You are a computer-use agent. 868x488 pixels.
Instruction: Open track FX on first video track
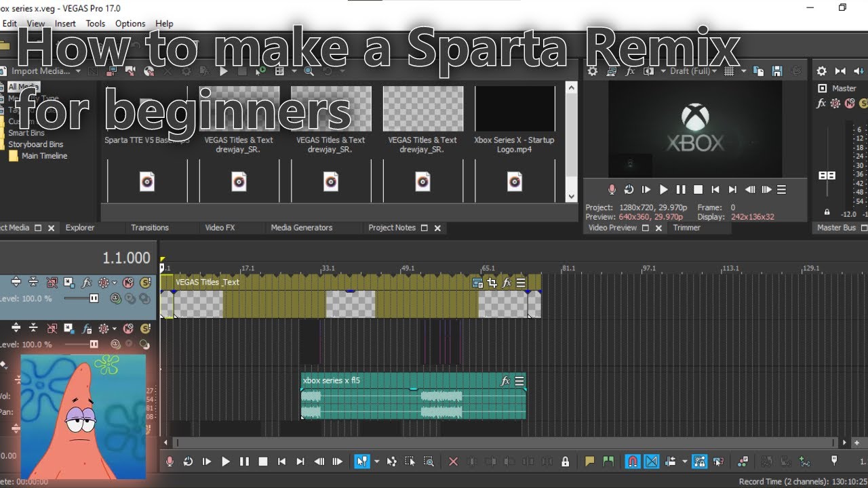point(86,283)
